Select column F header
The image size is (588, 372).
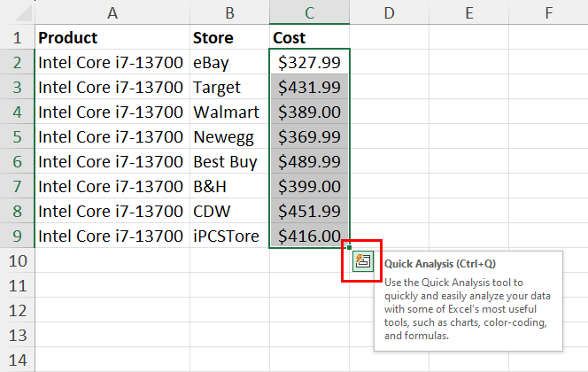(x=548, y=12)
